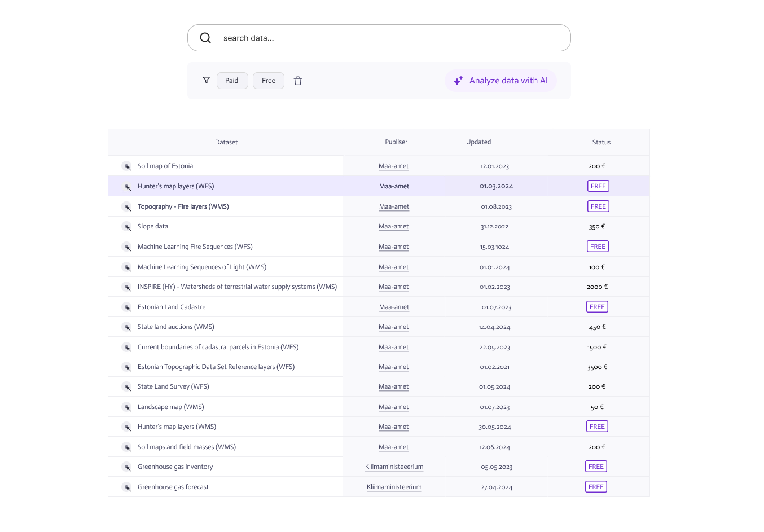
Task: Select State land auctions (WMS) dataset name
Action: coord(176,327)
